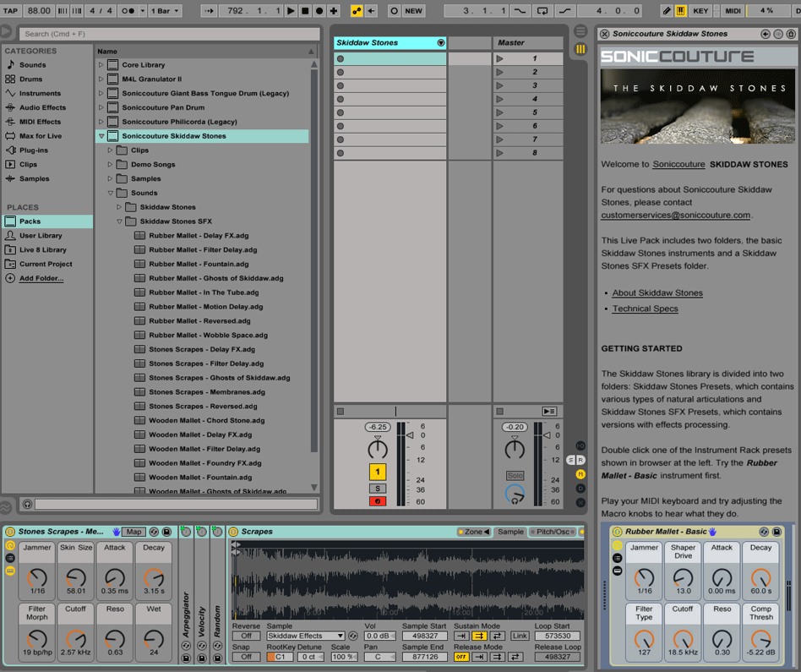Image resolution: width=801 pixels, height=672 pixels.
Task: Toggle the Snap Off switch
Action: tap(246, 657)
